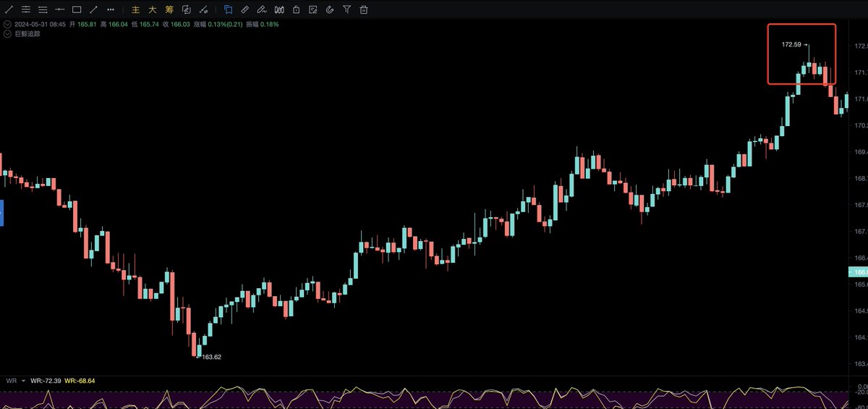Select the parallel channel lines tool

26,10
